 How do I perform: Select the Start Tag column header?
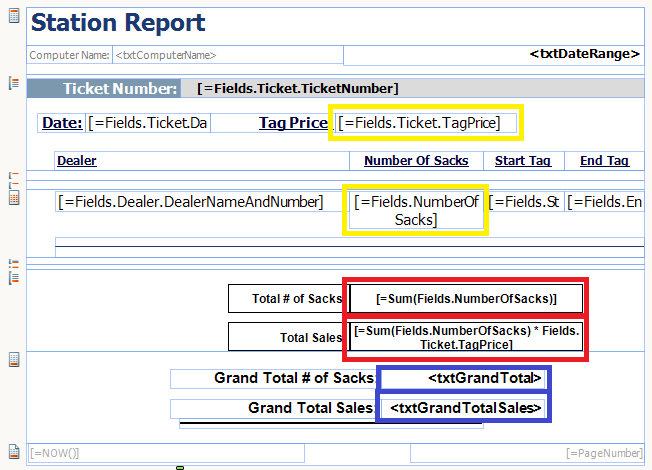pyautogui.click(x=523, y=161)
